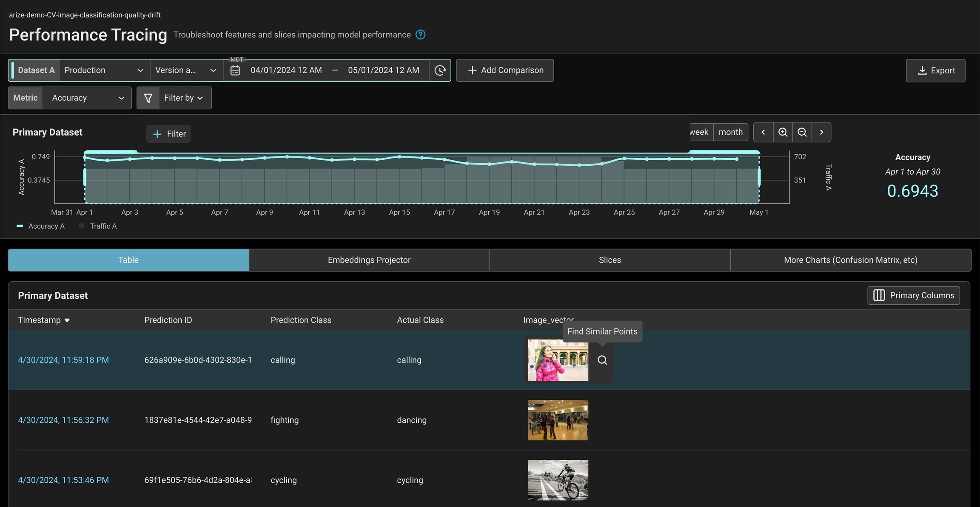Go to previous chart time window
Viewport: 980px width, 507px height.
763,132
